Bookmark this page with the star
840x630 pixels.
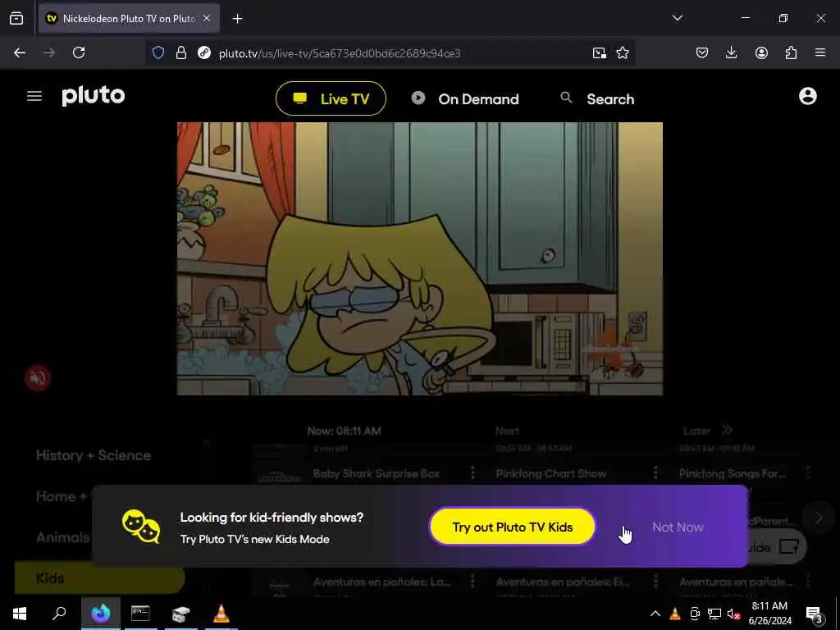tap(623, 52)
